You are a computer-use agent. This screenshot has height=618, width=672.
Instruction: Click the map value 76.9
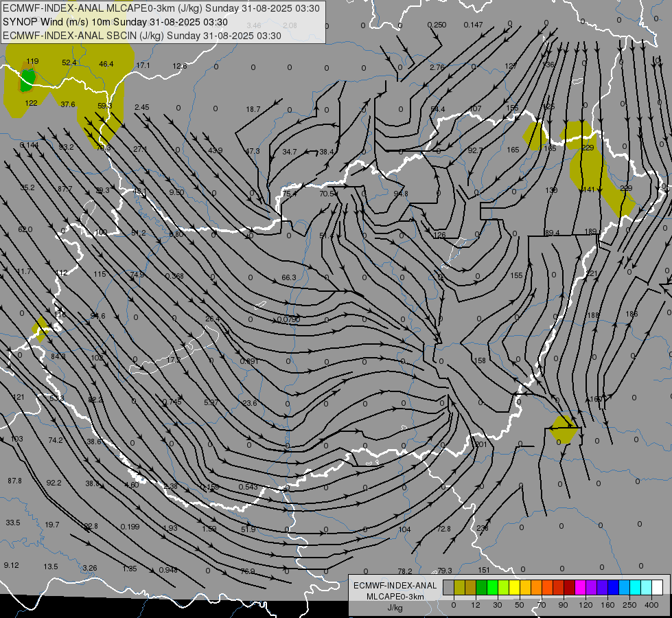click(248, 571)
